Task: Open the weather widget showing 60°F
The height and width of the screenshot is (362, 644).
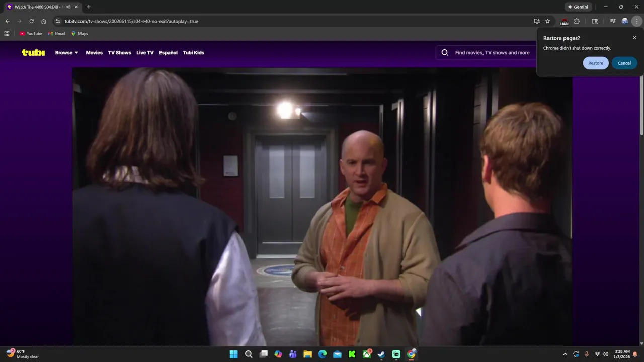Action: tap(23, 354)
